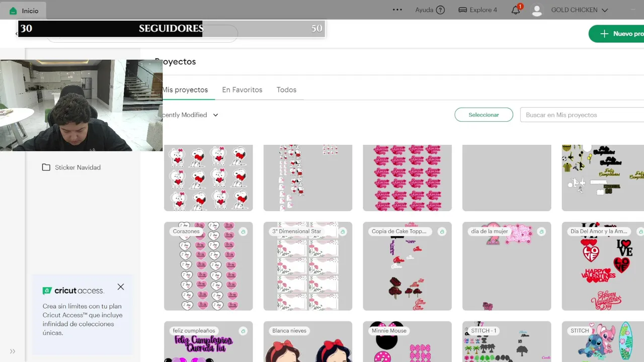
Task: Click access badge on 3" Dimensional Star
Action: [x=343, y=231]
